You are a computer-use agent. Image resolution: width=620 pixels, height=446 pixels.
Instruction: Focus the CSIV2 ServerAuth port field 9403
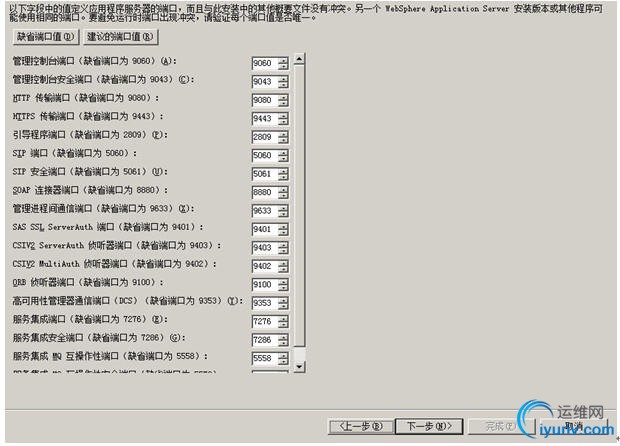coord(265,248)
